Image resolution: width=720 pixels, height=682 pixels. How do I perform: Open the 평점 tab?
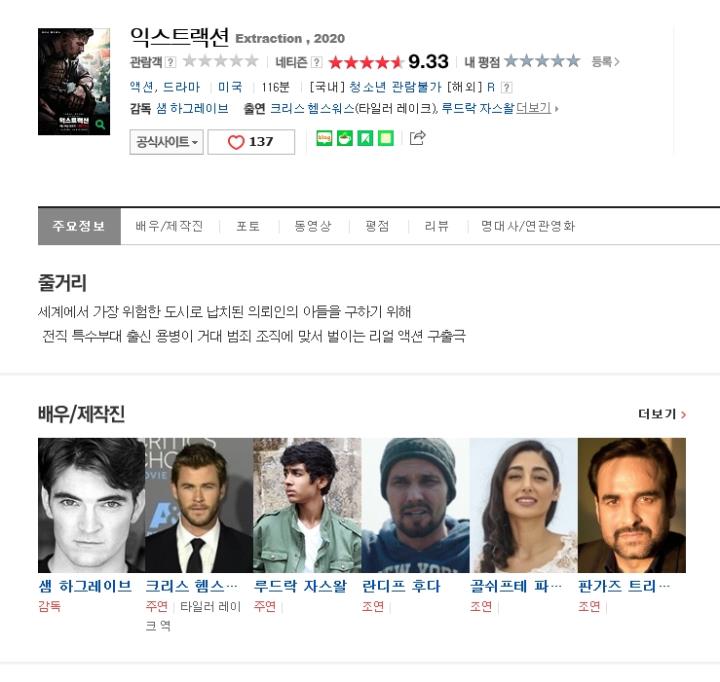click(377, 226)
